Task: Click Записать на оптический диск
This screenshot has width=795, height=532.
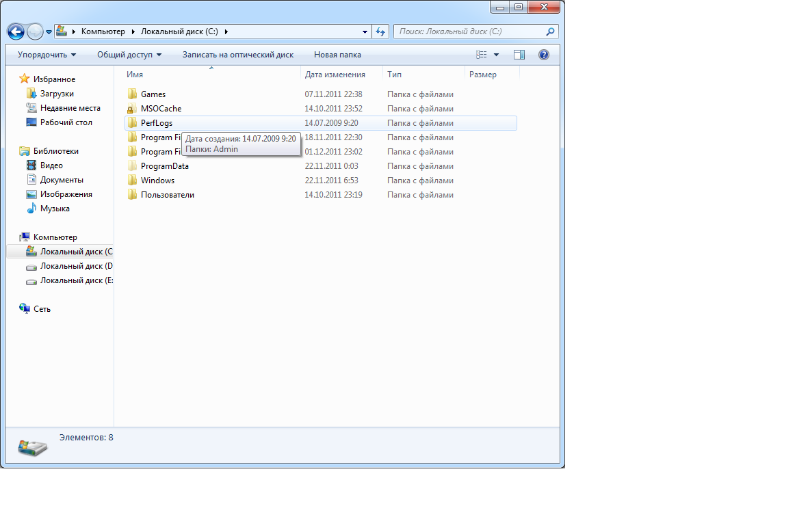Action: pyautogui.click(x=238, y=55)
